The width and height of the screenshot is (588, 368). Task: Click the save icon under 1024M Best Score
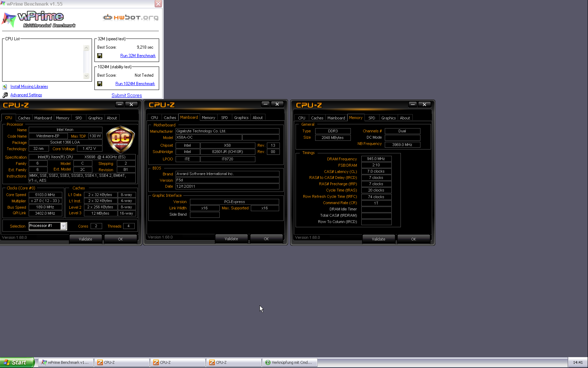point(100,84)
